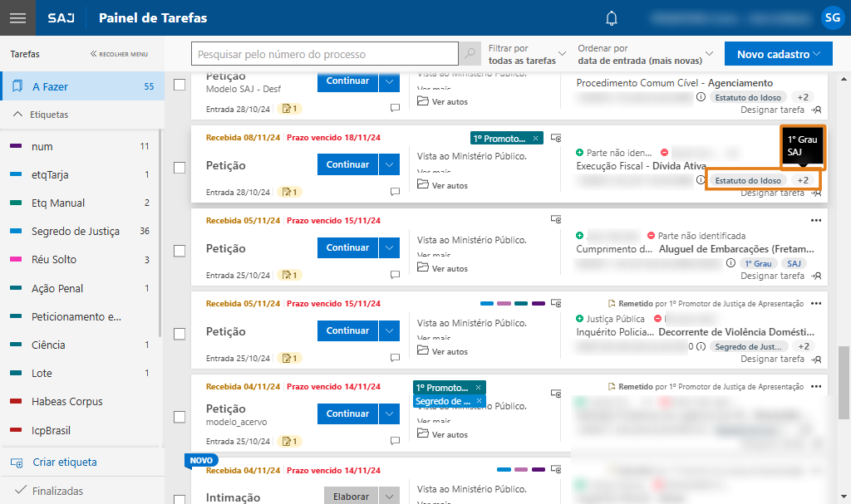Click Novo cadastro button
Viewport: 851px width, 504px height.
pos(778,54)
